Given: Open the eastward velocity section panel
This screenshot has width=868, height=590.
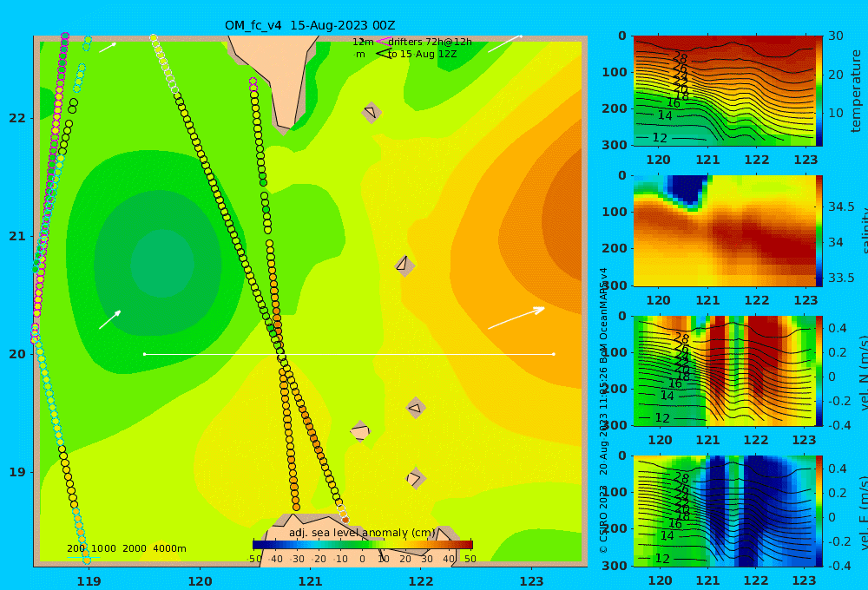Looking at the screenshot, I should pos(724,511).
